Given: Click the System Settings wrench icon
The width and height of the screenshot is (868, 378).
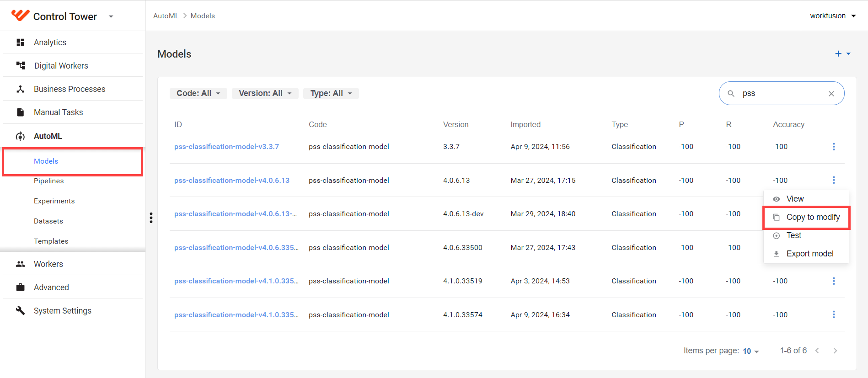Looking at the screenshot, I should pos(20,311).
